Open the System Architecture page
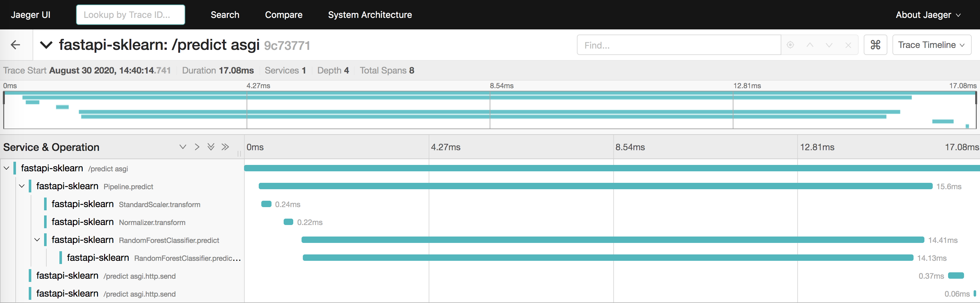Image resolution: width=980 pixels, height=303 pixels. pyautogui.click(x=370, y=14)
